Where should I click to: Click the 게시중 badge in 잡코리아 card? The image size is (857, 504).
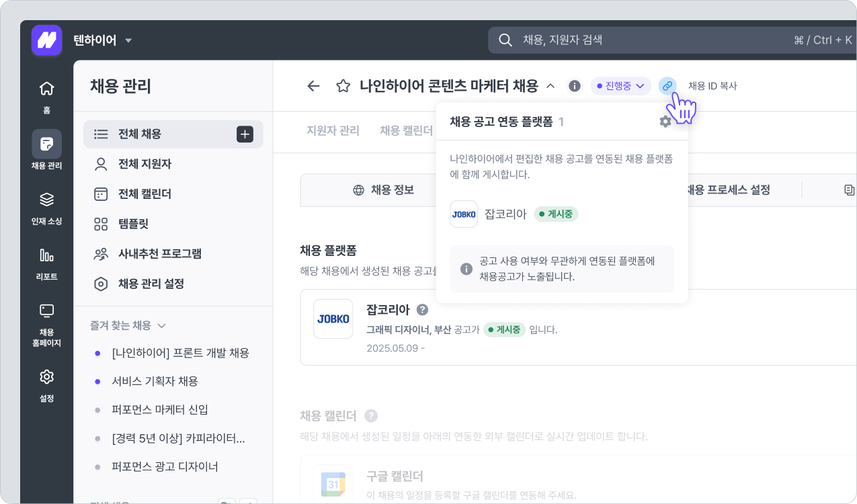[x=505, y=330]
